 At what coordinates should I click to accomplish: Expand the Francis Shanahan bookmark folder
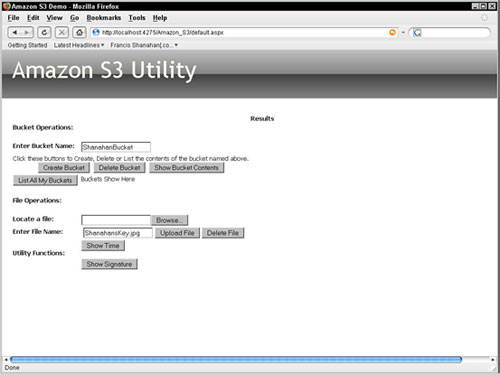coord(144,45)
